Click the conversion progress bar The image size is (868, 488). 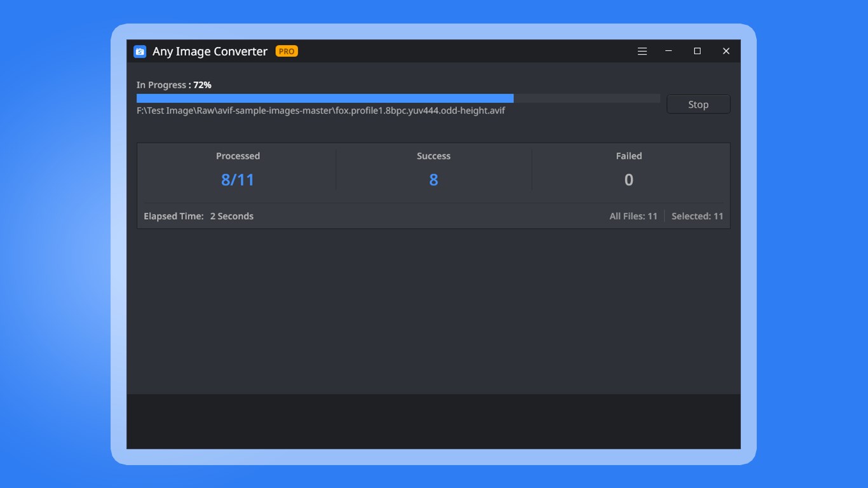(x=398, y=98)
